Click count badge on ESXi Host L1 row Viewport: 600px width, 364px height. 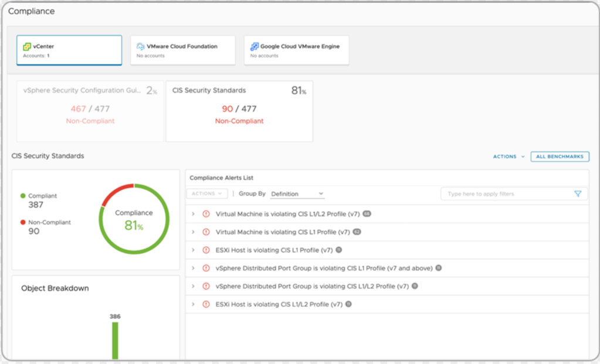[338, 250]
